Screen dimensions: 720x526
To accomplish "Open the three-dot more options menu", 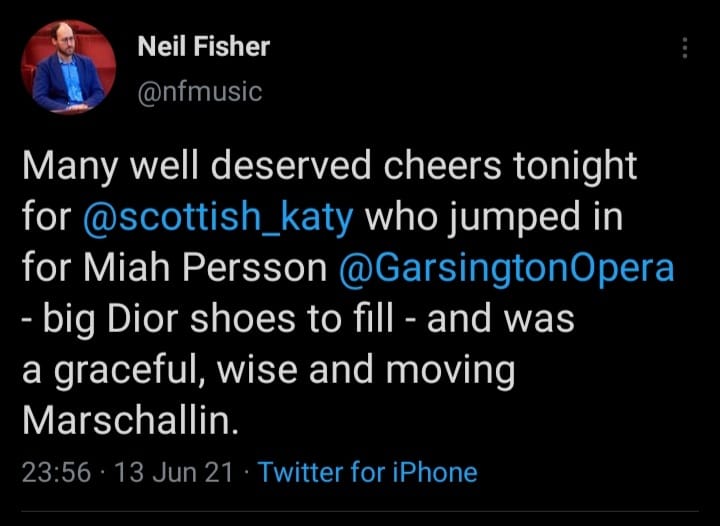I will click(x=685, y=48).
